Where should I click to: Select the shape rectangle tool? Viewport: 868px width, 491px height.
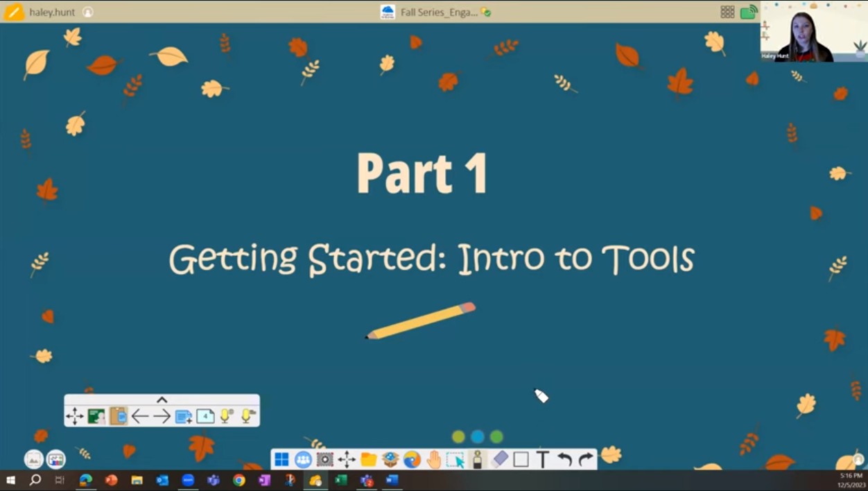click(521, 459)
